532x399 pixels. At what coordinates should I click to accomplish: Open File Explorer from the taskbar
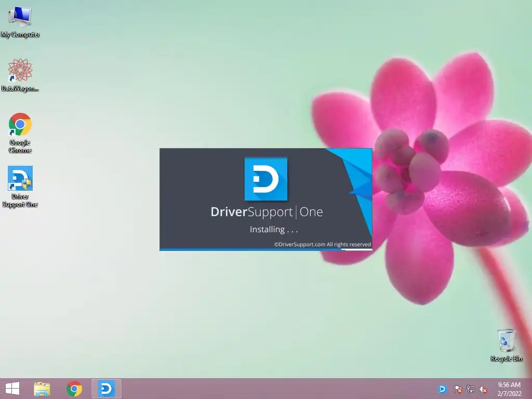pyautogui.click(x=42, y=389)
